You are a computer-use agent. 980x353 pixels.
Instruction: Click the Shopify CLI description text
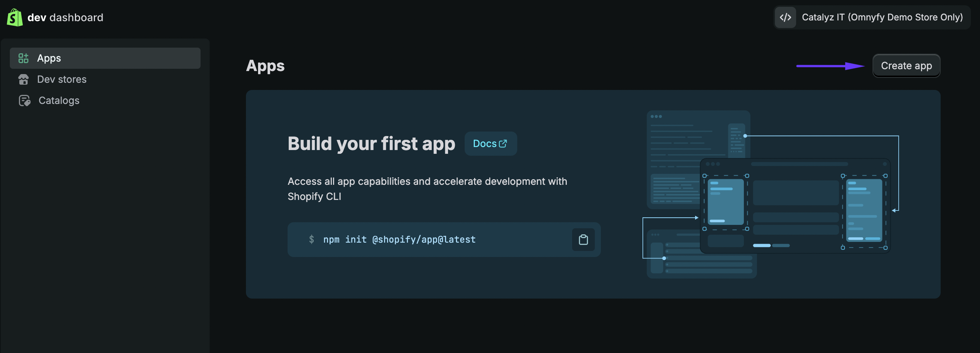coord(427,189)
